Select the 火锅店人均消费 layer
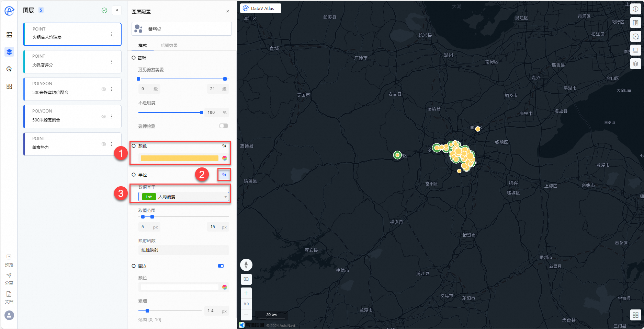Image resolution: width=644 pixels, height=329 pixels. click(x=72, y=34)
